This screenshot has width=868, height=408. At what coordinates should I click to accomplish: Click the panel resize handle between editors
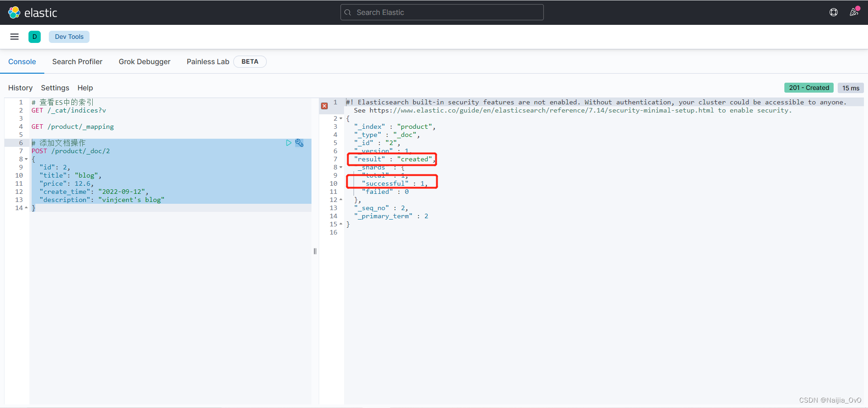315,251
